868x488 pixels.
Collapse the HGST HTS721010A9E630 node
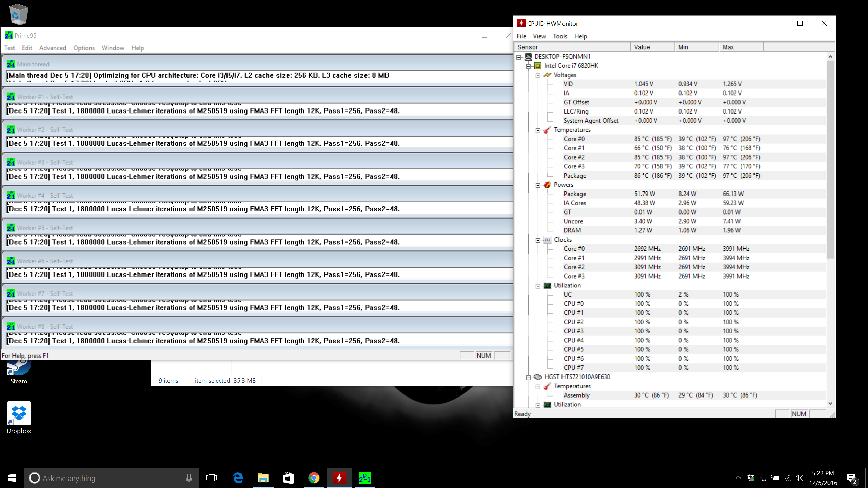click(x=528, y=378)
